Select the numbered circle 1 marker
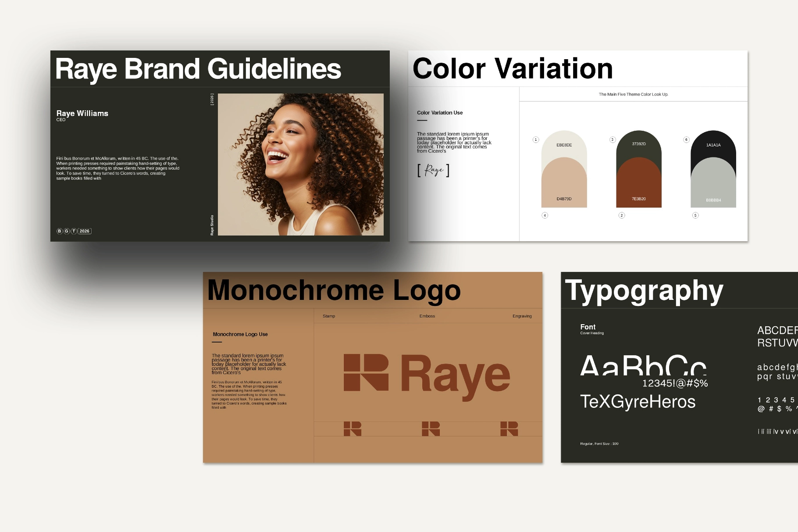Screen dimensions: 798x532 click(535, 139)
